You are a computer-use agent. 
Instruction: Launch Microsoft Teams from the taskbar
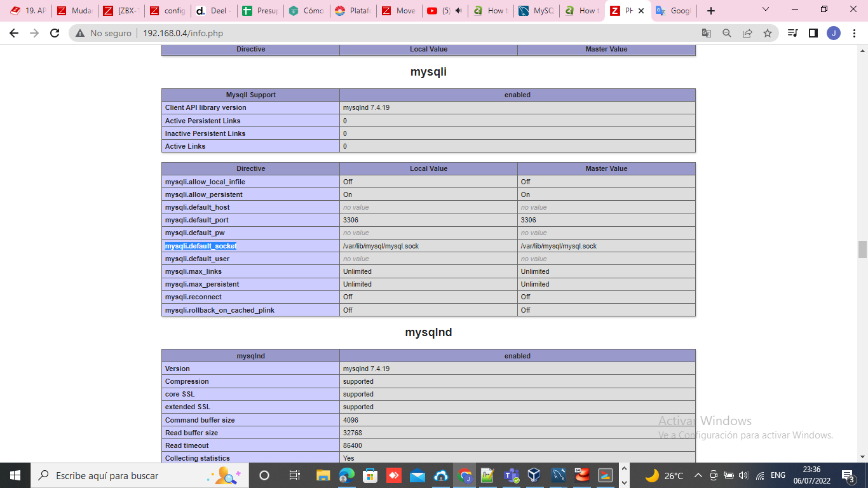tap(512, 475)
